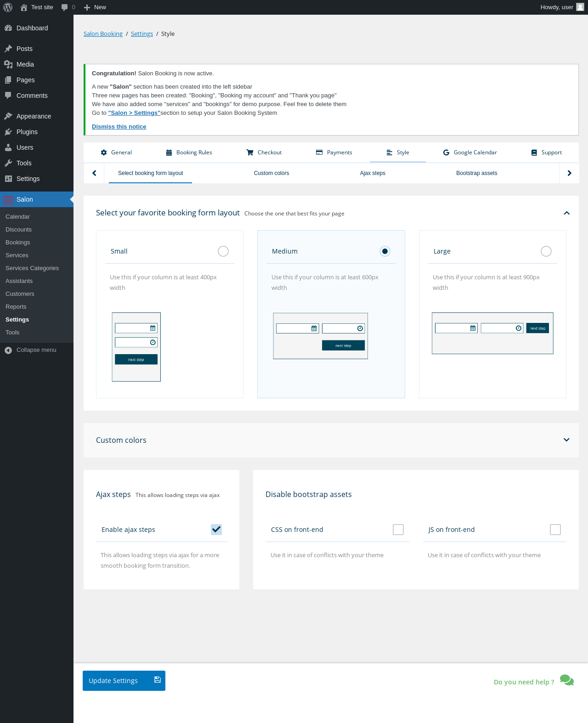Check JS on front-end checkbox

coord(555,530)
